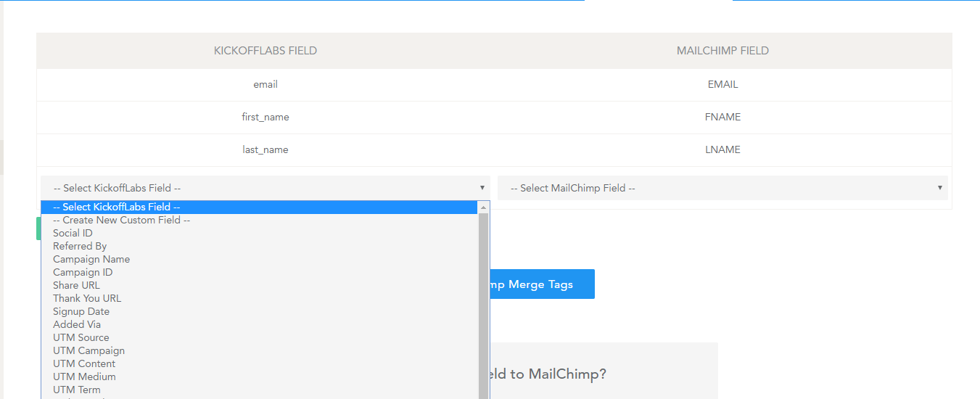Click the 'first_name' cell
This screenshot has width=980, height=399.
pos(265,118)
